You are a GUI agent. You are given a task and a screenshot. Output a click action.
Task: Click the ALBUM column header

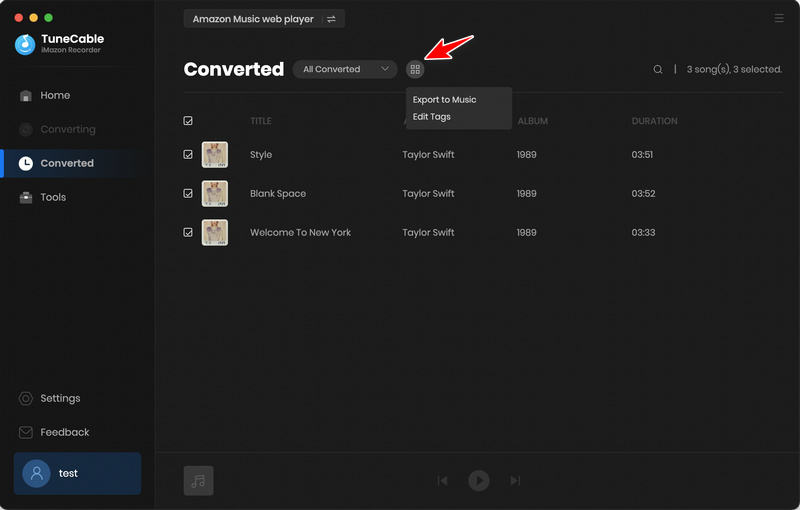point(533,121)
